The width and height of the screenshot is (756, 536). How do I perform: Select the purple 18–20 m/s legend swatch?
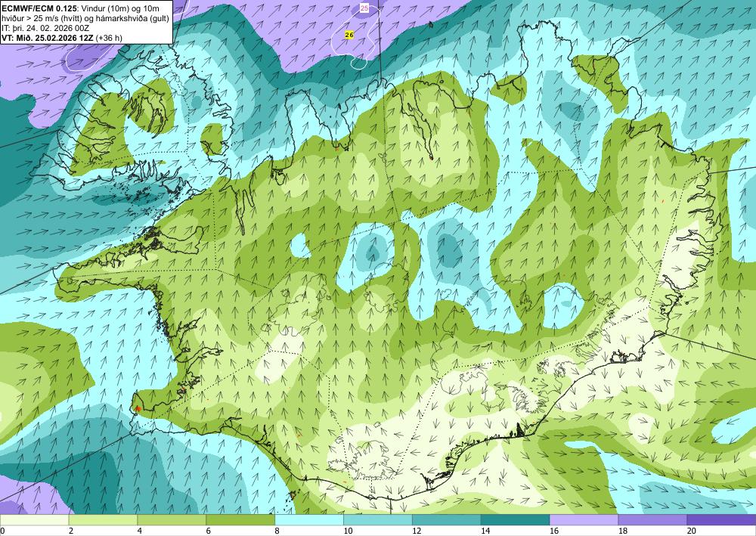652,520
